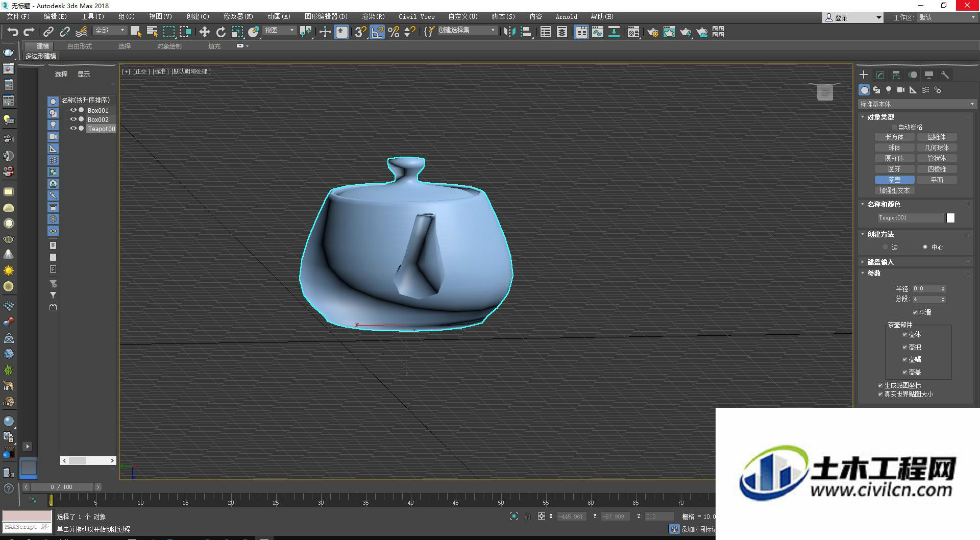980x540 pixels.
Task: Open the 全部 selection filter dropdown
Action: [x=110, y=31]
